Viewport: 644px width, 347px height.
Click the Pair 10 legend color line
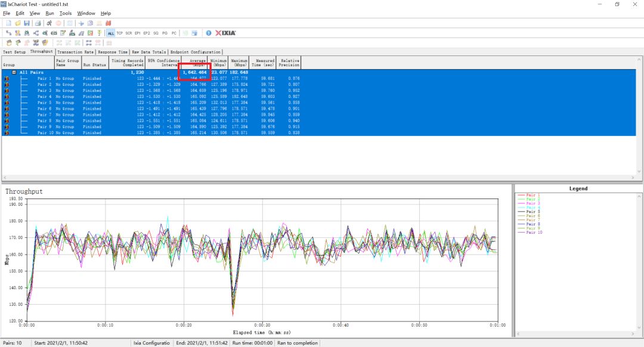tap(521, 233)
